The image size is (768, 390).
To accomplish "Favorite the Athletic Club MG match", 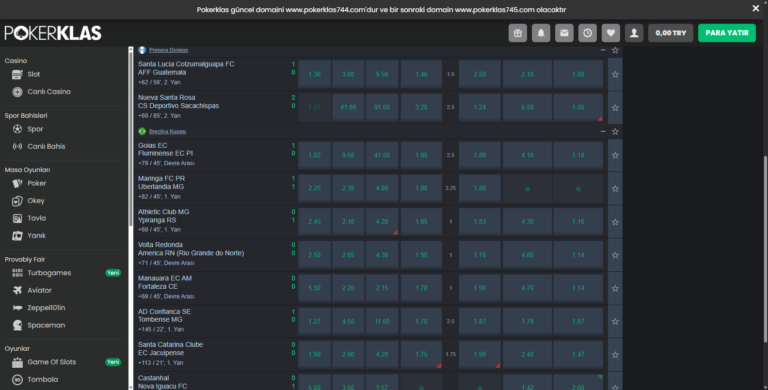I will point(615,222).
